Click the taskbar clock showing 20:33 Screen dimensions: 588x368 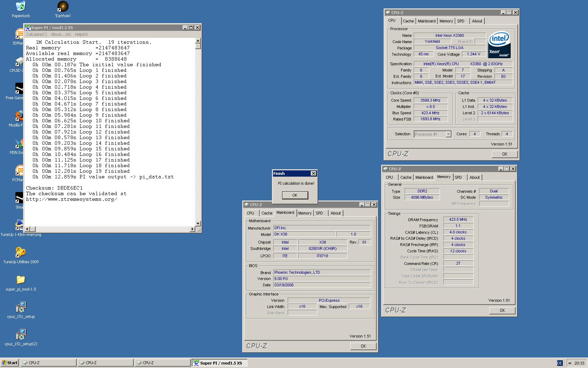(x=579, y=363)
